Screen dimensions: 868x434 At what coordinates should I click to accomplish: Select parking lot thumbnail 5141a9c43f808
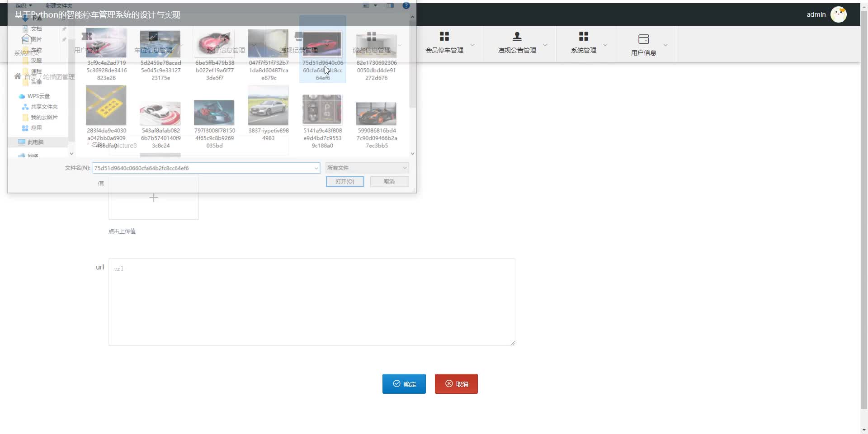click(x=322, y=109)
